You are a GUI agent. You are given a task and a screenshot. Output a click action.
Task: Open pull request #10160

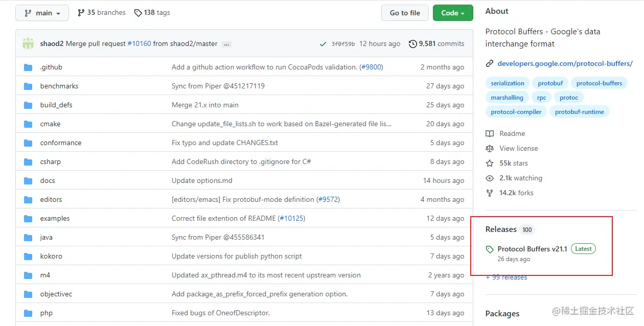tap(140, 43)
